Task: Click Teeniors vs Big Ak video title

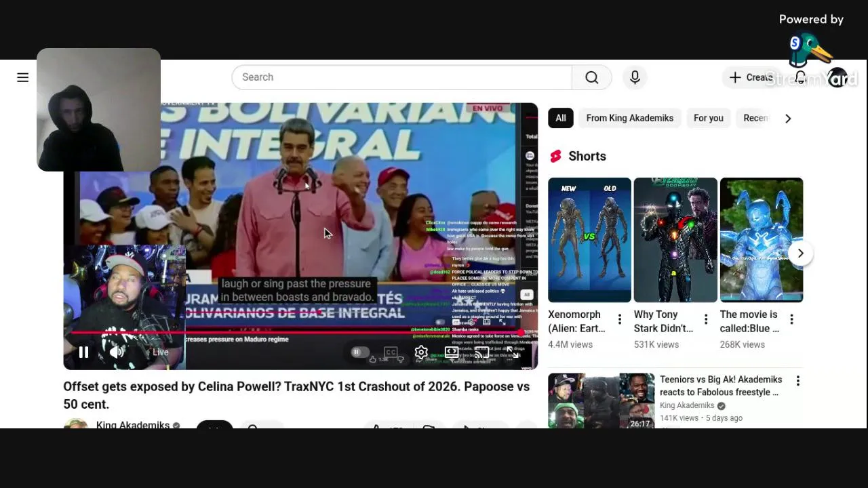Action: coord(721,386)
